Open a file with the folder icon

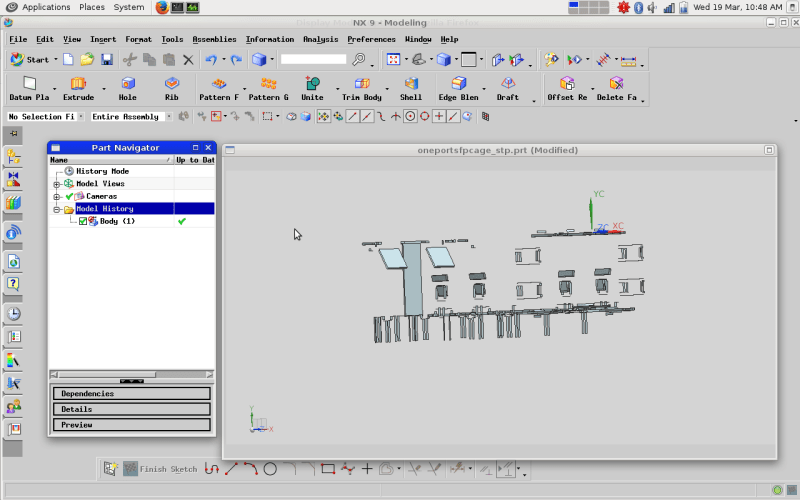pos(87,60)
